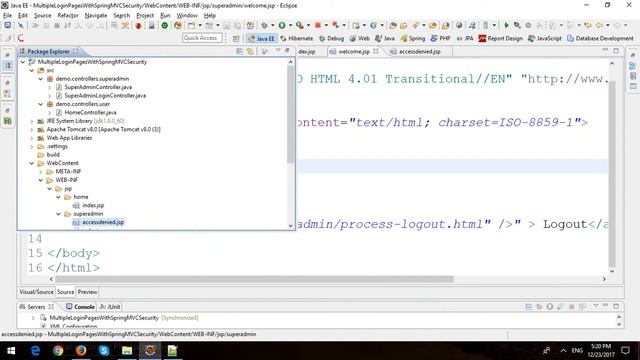Open the External Tools dropdown arrow

tap(308, 25)
